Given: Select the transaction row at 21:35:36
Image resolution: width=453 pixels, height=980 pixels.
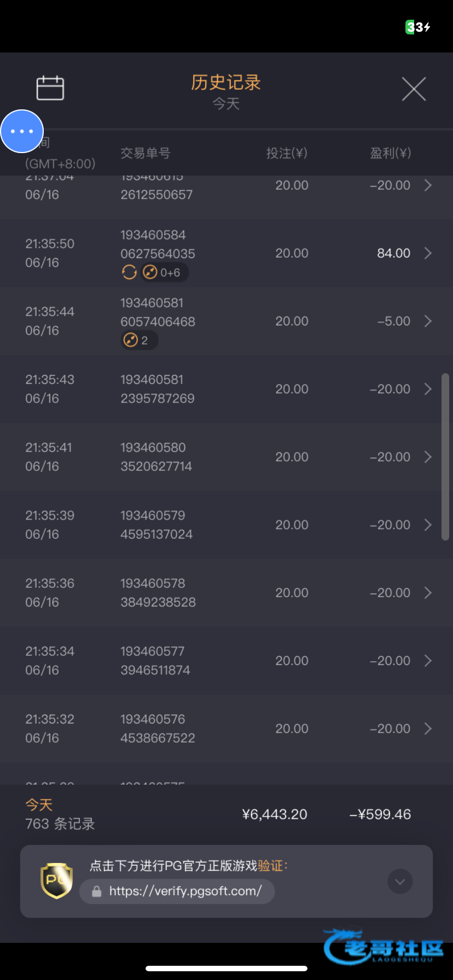Looking at the screenshot, I should [x=219, y=593].
